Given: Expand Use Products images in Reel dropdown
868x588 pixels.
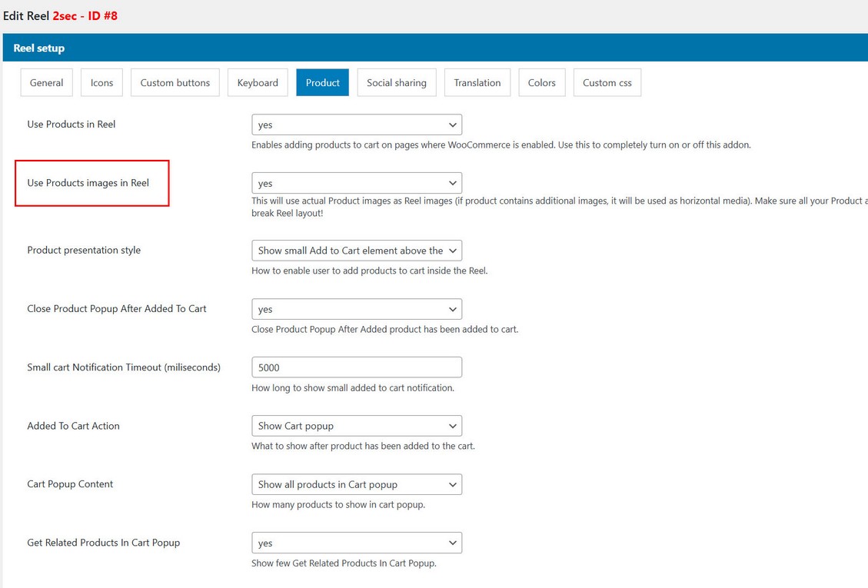Looking at the screenshot, I should [357, 183].
